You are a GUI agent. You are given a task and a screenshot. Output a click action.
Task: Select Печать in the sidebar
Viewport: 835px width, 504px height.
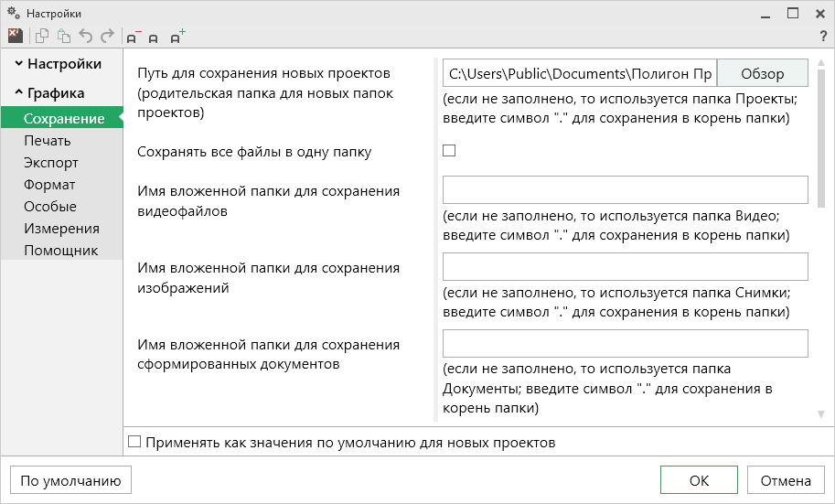(x=48, y=141)
